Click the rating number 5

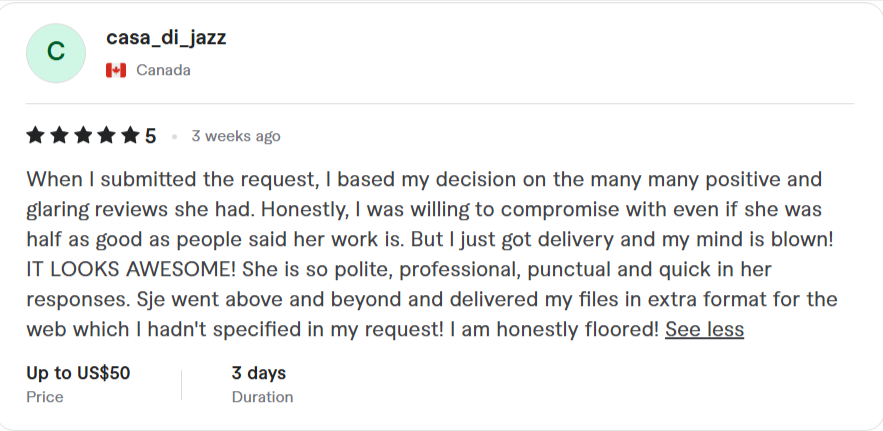tap(151, 136)
